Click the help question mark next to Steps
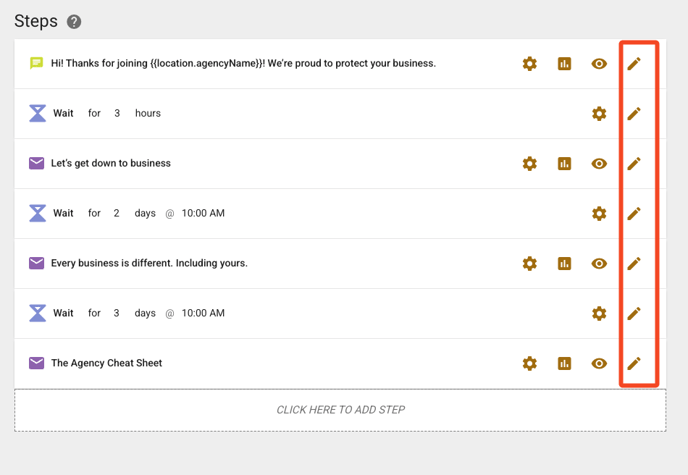This screenshot has width=688, height=475. tap(74, 22)
